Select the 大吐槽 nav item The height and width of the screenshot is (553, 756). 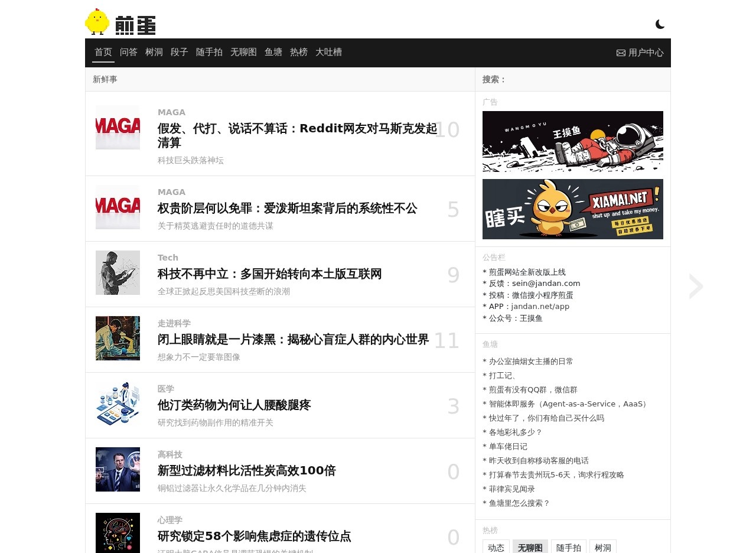328,52
